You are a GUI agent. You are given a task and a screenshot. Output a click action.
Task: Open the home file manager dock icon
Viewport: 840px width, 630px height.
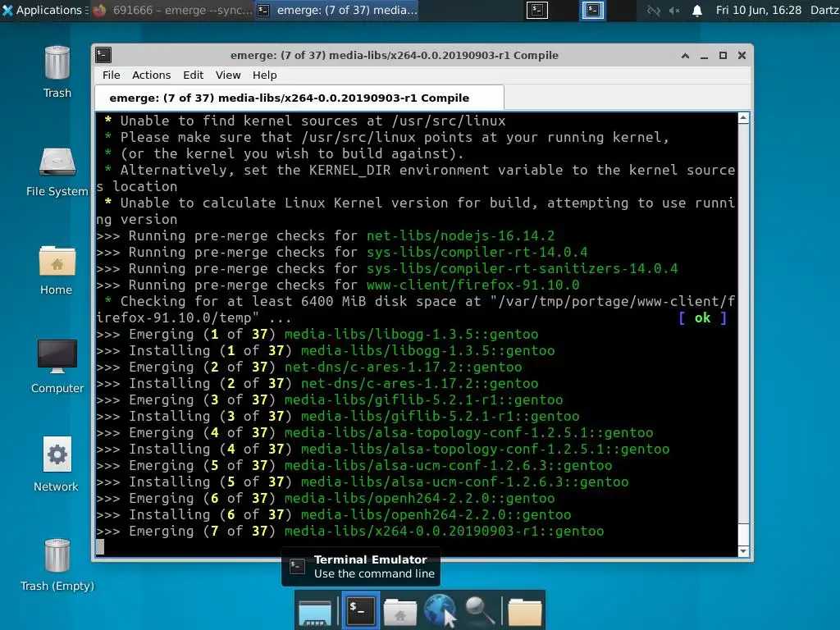pos(400,612)
